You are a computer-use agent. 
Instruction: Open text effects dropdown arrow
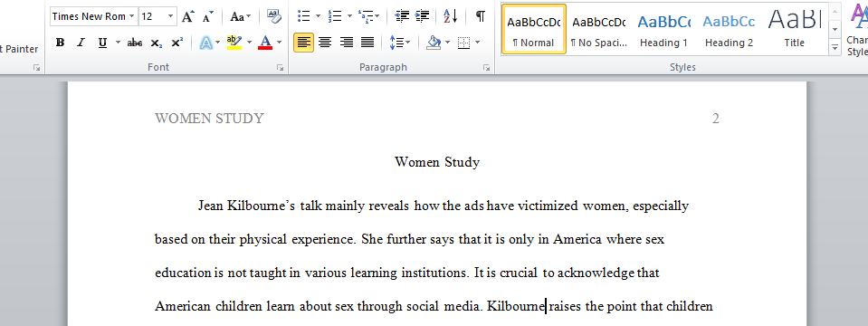pos(218,43)
